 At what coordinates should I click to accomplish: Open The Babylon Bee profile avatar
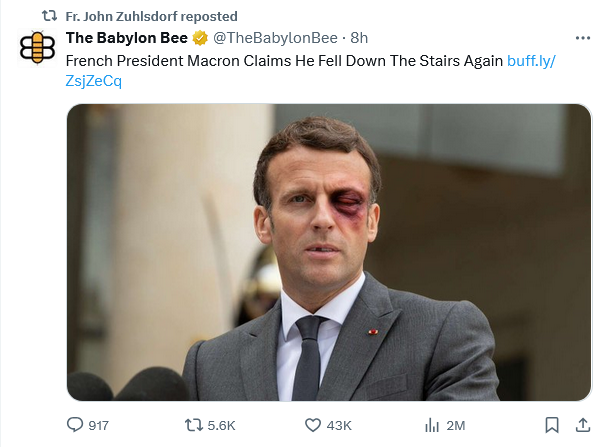click(x=37, y=48)
